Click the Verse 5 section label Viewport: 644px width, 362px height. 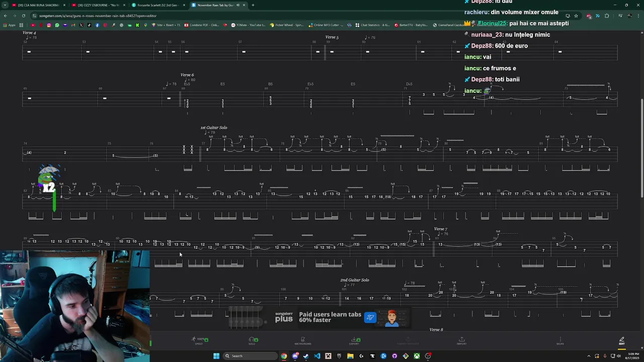pyautogui.click(x=332, y=37)
